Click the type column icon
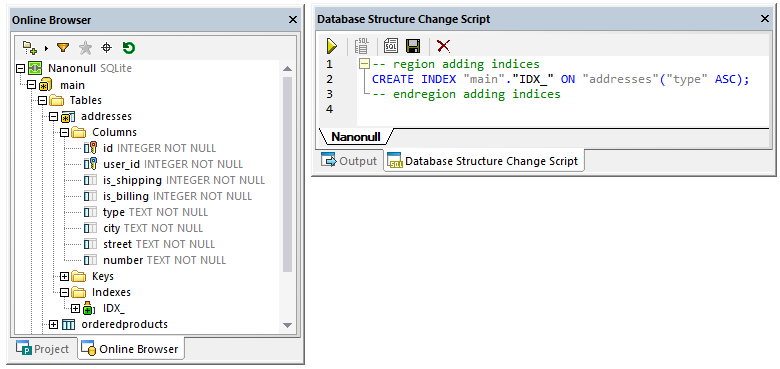This screenshot has height=369, width=780. pyautogui.click(x=90, y=212)
